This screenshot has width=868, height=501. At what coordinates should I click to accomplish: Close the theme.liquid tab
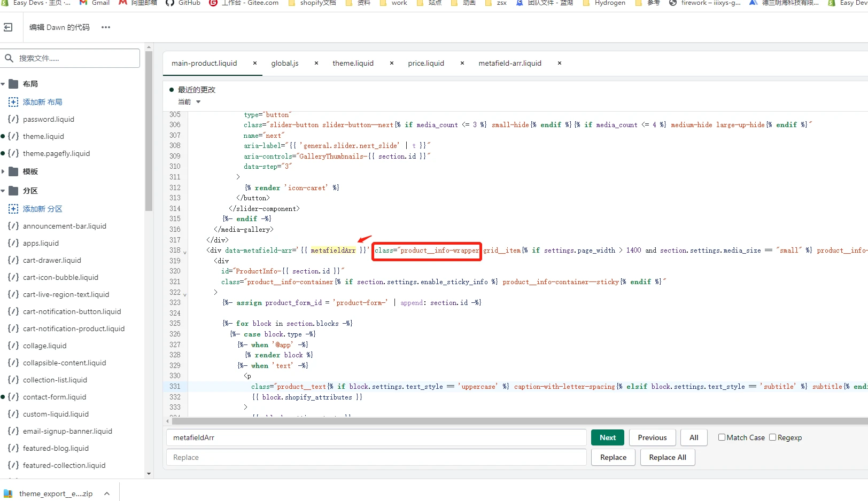pyautogui.click(x=392, y=63)
